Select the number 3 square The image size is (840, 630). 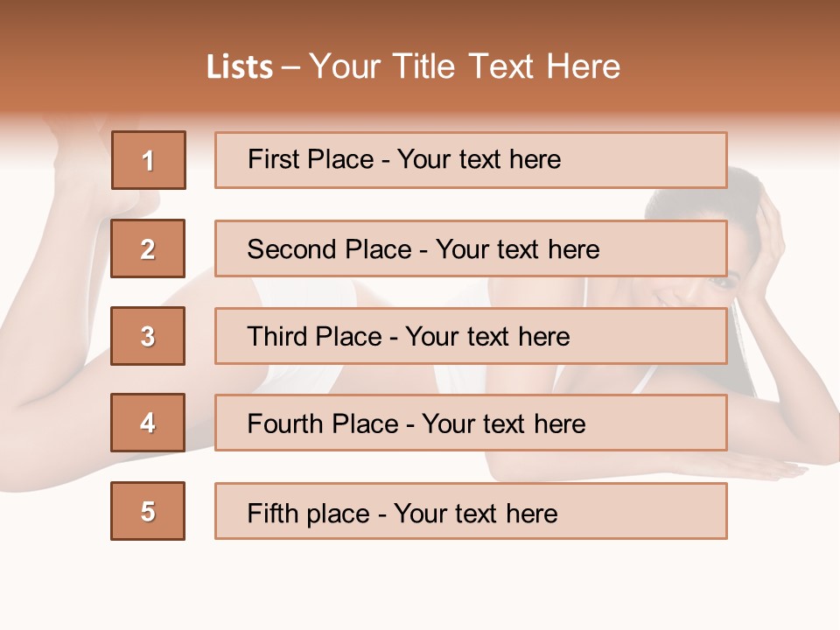coord(148,336)
